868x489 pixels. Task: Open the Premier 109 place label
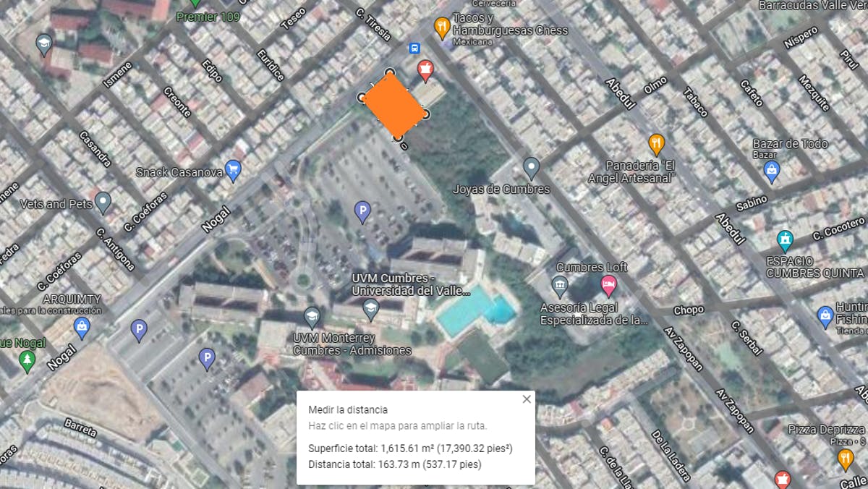point(209,17)
